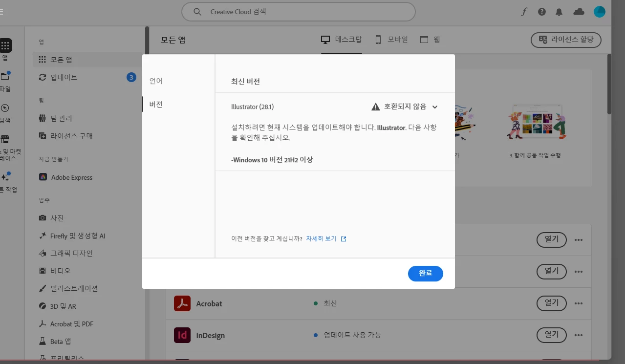Click the external link icon after 자세히 보기
This screenshot has width=625, height=364.
tap(344, 239)
